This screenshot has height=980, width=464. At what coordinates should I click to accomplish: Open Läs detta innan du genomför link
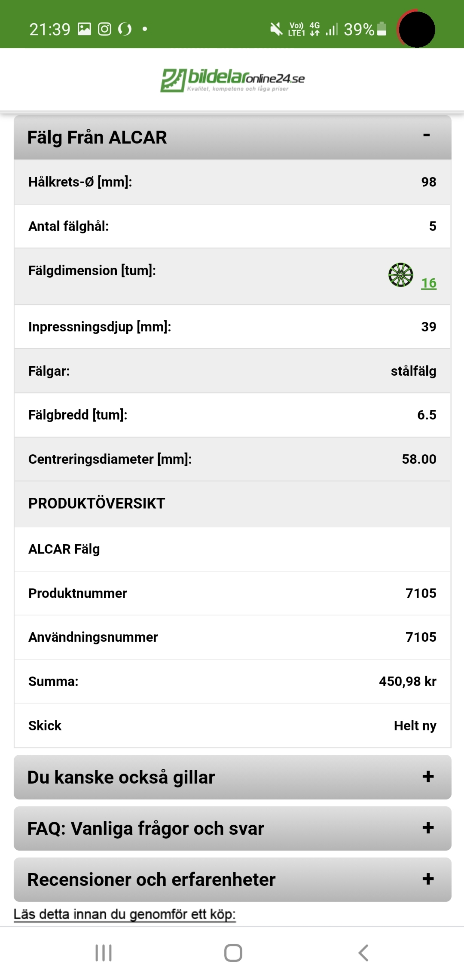tap(125, 914)
